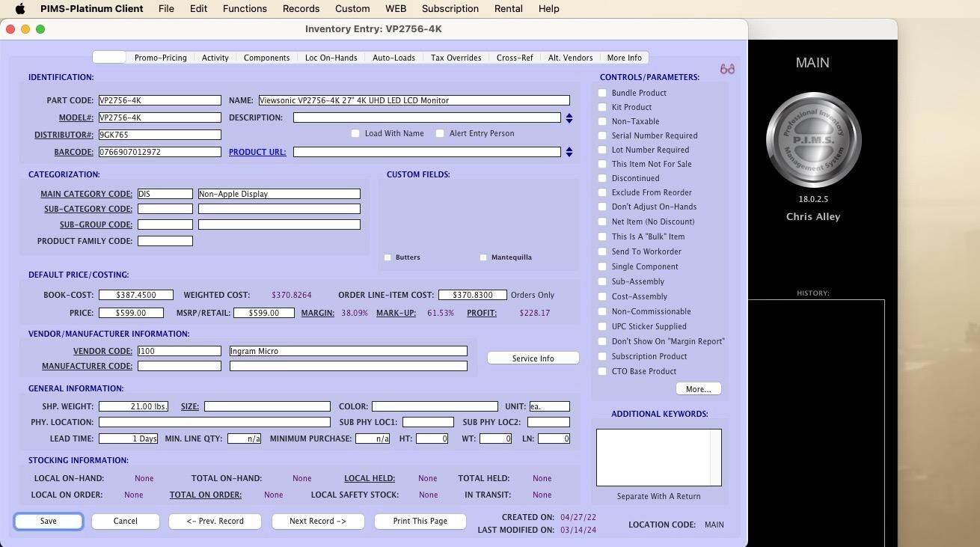The image size is (980, 547).
Task: Enable the Bundle Product checkbox
Action: 602,93
